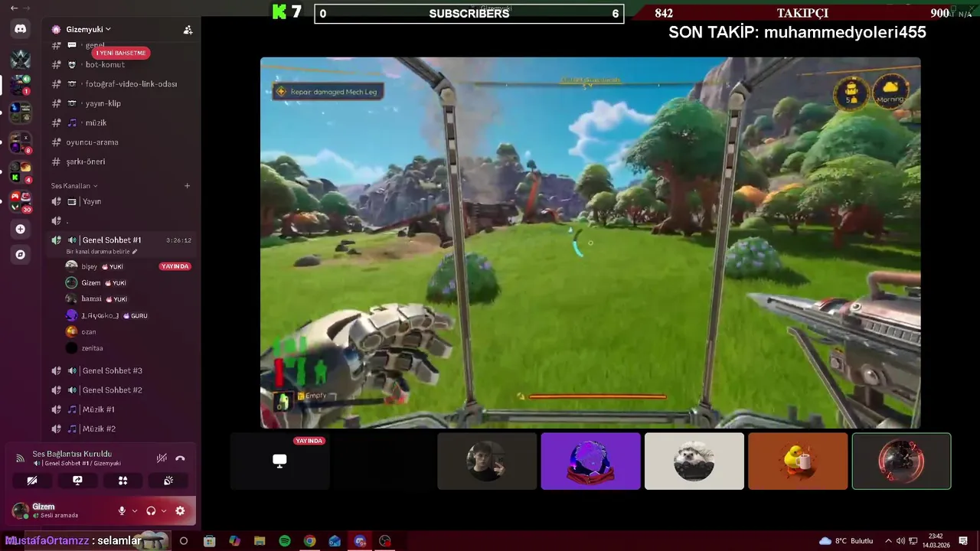Click the invite people icon next to Gizemyuki
The width and height of the screenshot is (980, 551).
click(188, 30)
